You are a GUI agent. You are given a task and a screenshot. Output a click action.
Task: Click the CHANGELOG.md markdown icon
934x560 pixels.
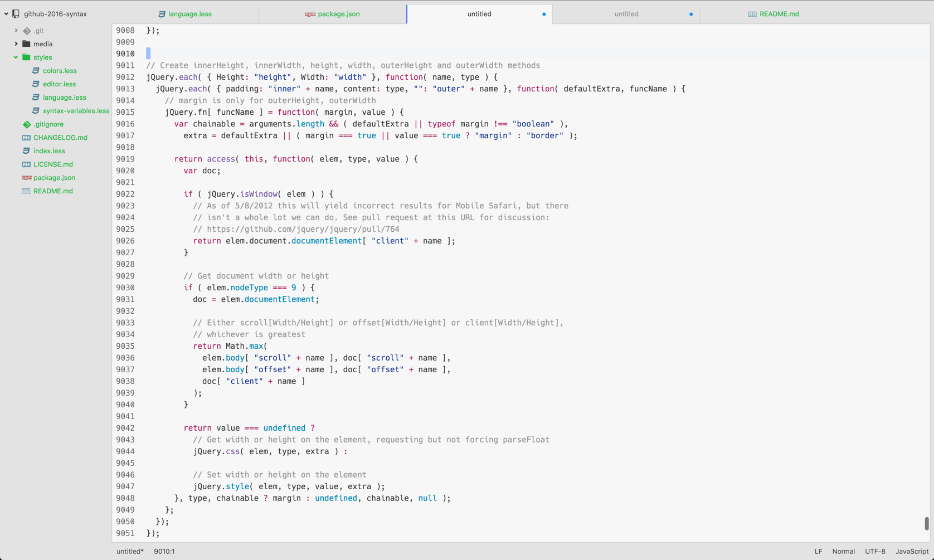26,138
